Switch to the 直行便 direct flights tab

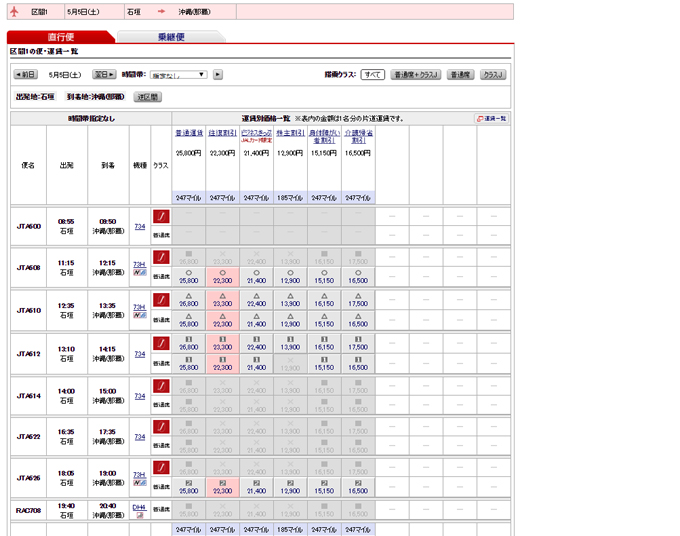pos(61,37)
